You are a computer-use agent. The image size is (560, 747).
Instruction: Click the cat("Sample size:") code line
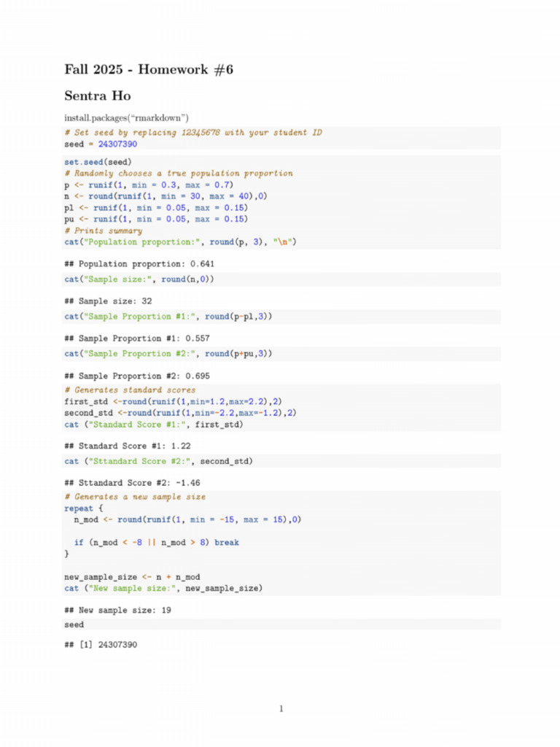coord(139,279)
